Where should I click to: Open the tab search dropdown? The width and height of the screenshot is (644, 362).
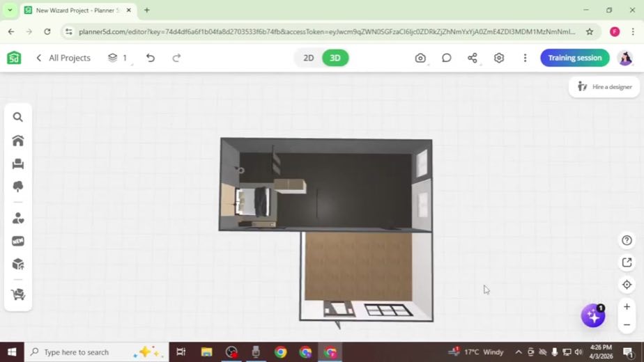[10, 10]
